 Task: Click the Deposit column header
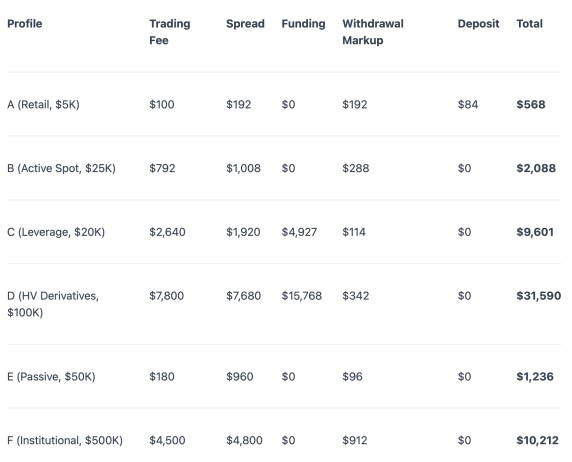coord(478,24)
